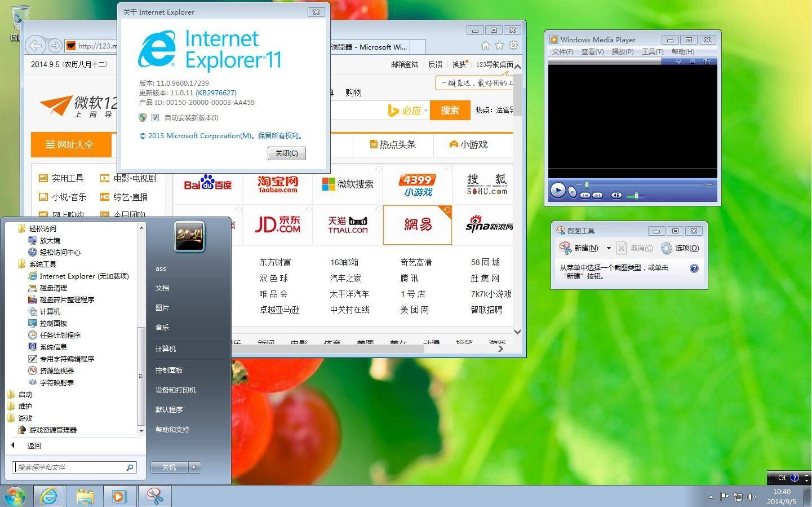The height and width of the screenshot is (507, 812).
Task: Open the 4399小游戏 site tile
Action: pos(418,184)
